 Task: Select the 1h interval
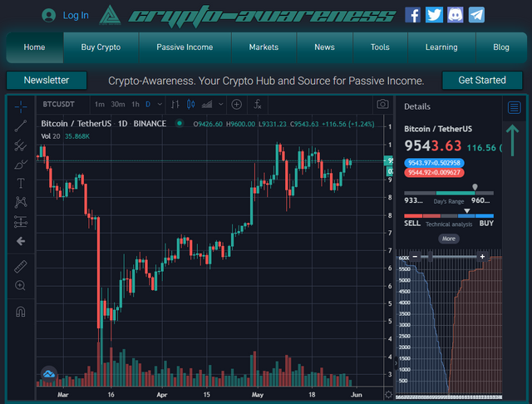pyautogui.click(x=135, y=104)
